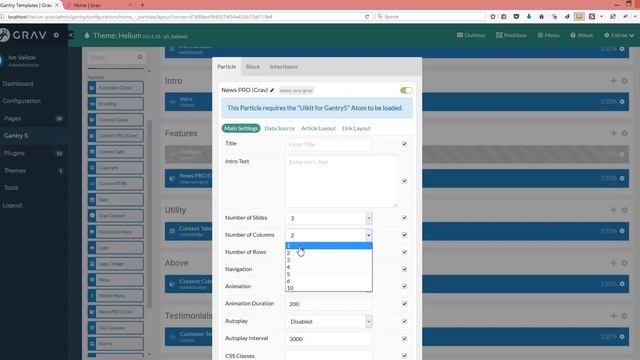Image resolution: width=640 pixels, height=360 pixels.
Task: Open the Menu editor link
Action: 548,36
